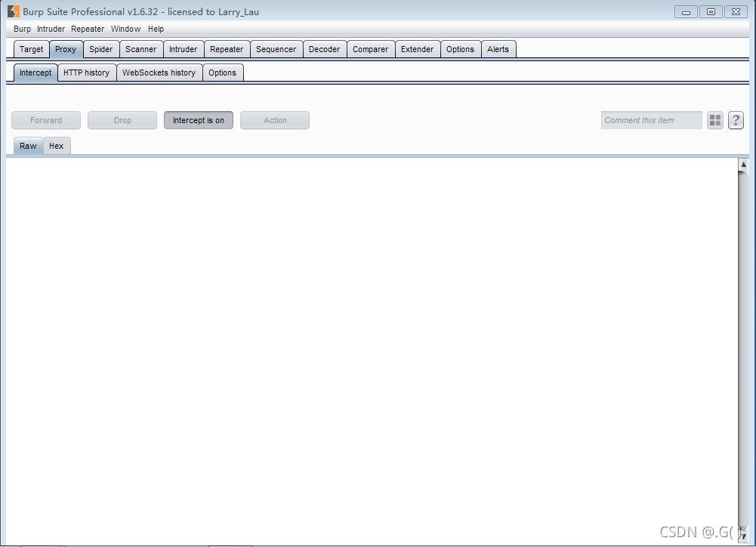Open the Repeater menu in menu bar

point(88,29)
